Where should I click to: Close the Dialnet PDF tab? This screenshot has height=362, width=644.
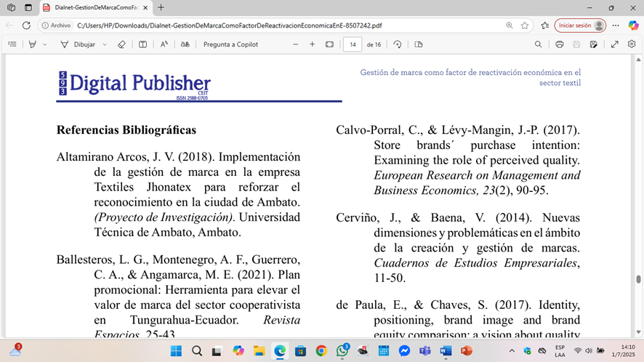pyautogui.click(x=145, y=7)
